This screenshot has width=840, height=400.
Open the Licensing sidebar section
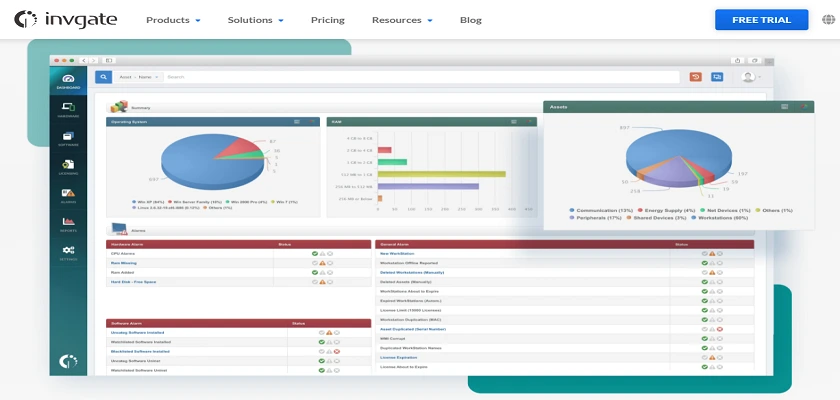click(68, 167)
